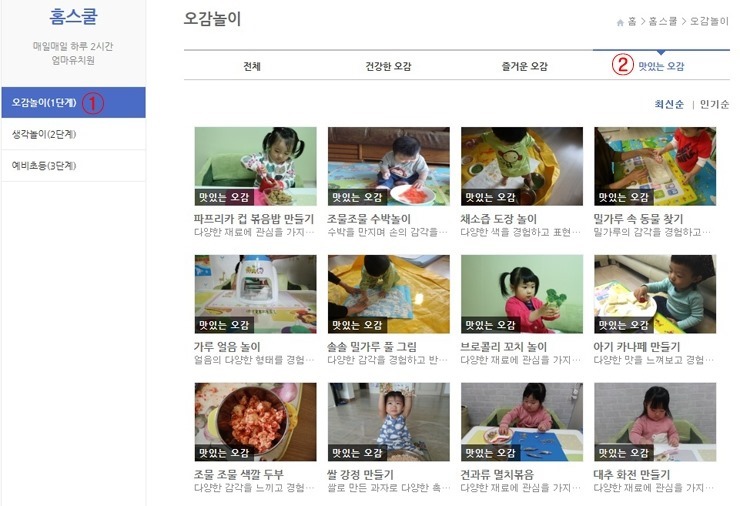Select the 맛있는 오감 tab
The image size is (740, 506).
(x=661, y=66)
